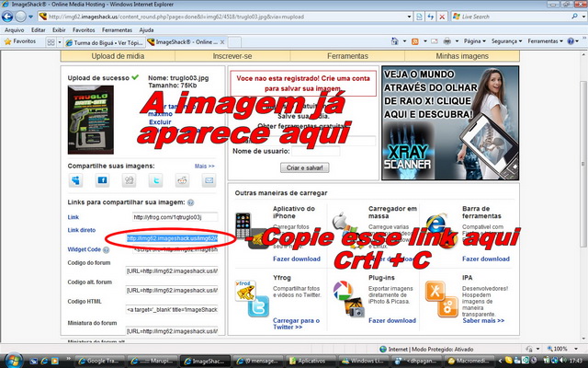The height and width of the screenshot is (368, 588).
Task: Click the Criar e salvar! button
Action: 304,167
